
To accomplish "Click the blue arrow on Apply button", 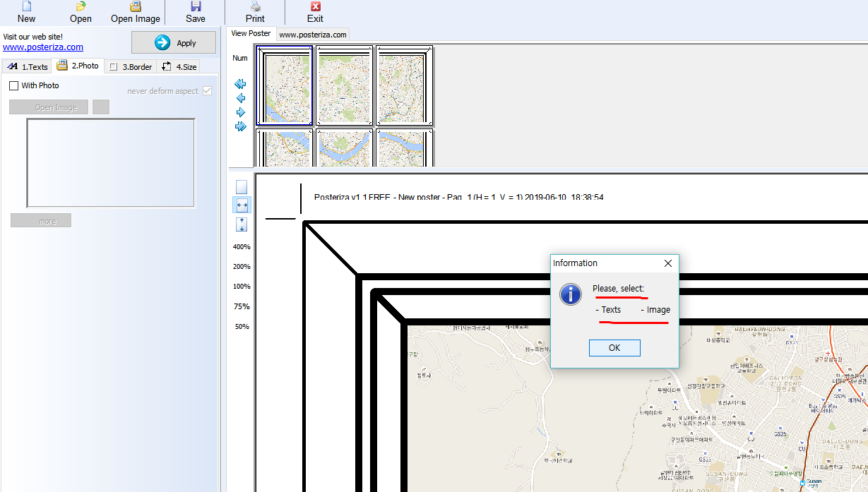I will [x=162, y=43].
